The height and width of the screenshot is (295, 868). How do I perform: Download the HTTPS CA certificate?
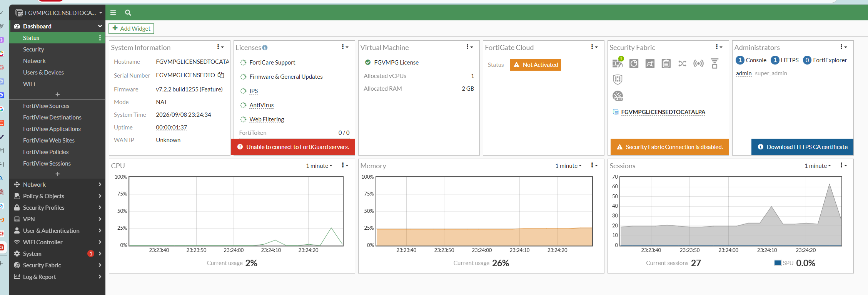802,147
